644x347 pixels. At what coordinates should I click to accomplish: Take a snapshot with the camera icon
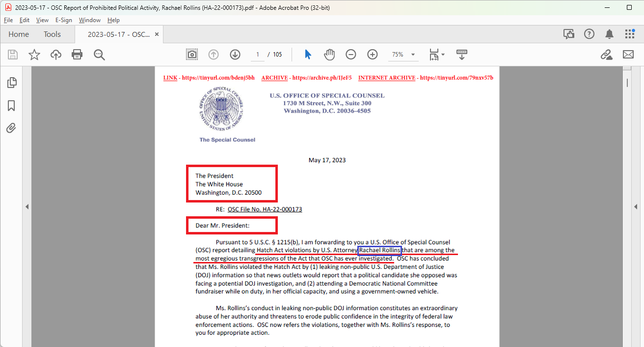(x=192, y=55)
